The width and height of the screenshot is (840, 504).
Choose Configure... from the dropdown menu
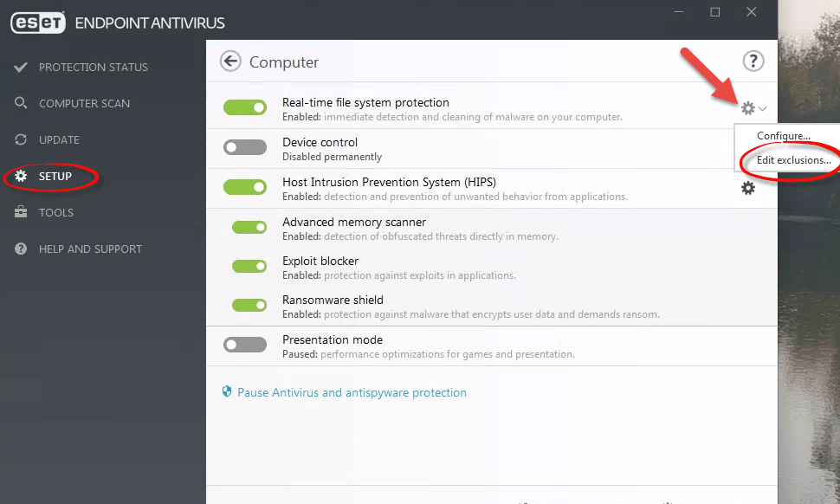(x=783, y=136)
